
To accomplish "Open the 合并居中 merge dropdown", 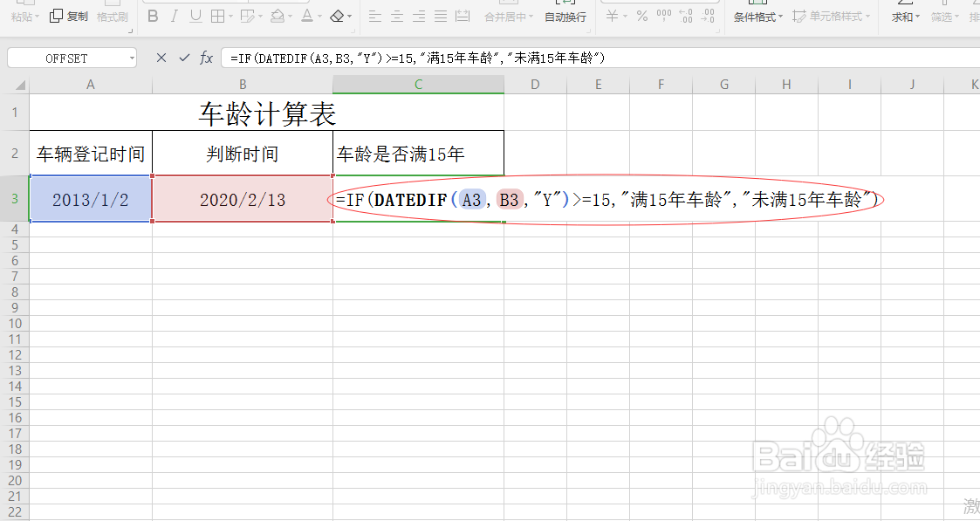I will (x=509, y=17).
